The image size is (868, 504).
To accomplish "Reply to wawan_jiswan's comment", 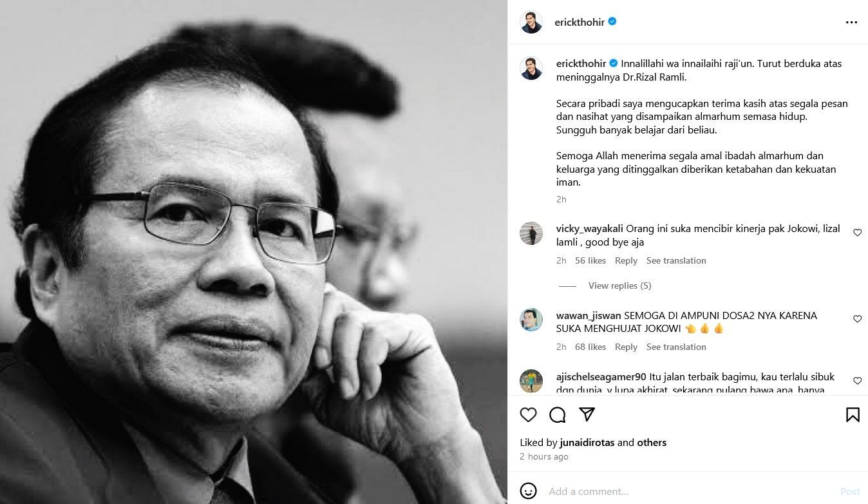I will tap(626, 347).
